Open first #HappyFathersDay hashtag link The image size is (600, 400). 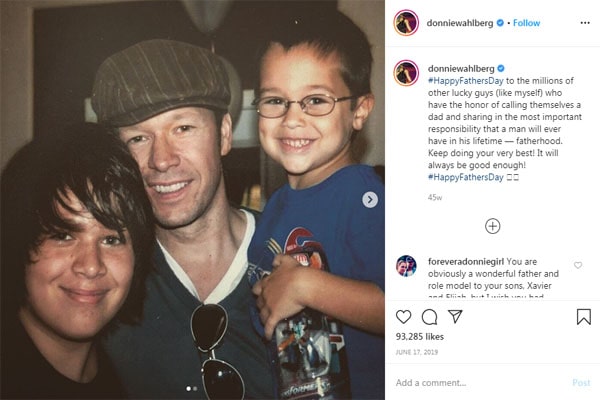point(466,81)
